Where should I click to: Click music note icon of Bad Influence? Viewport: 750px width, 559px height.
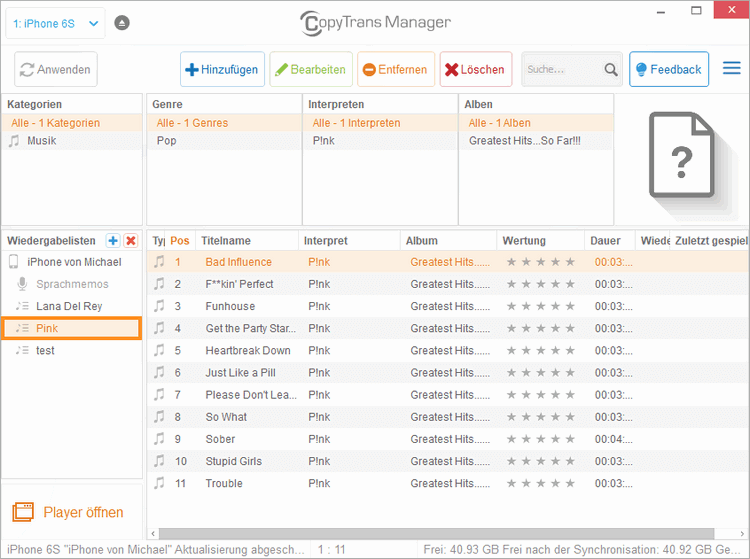(159, 262)
